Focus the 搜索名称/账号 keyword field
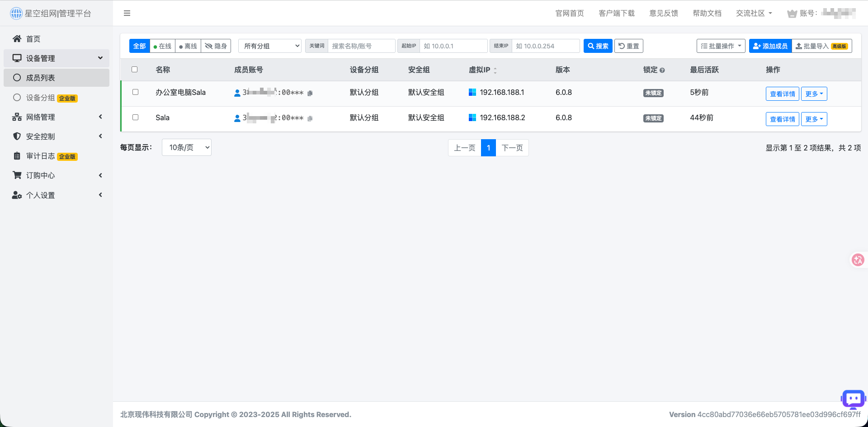The height and width of the screenshot is (427, 868). (x=362, y=46)
